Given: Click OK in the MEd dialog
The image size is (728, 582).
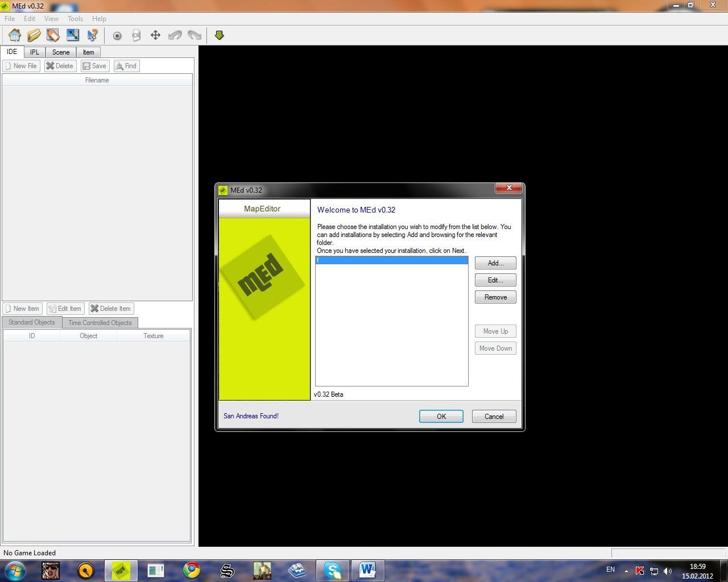Looking at the screenshot, I should (x=441, y=417).
